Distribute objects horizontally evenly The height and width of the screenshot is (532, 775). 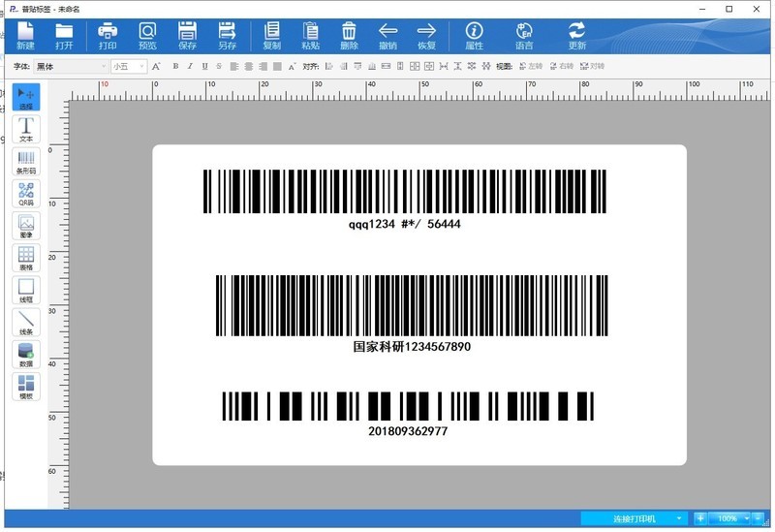tap(444, 66)
